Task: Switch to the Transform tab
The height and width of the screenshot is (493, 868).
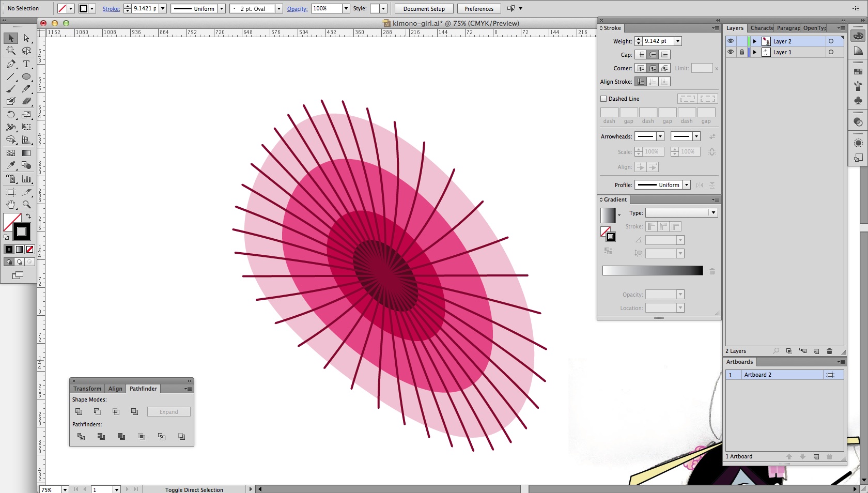Action: (x=87, y=389)
